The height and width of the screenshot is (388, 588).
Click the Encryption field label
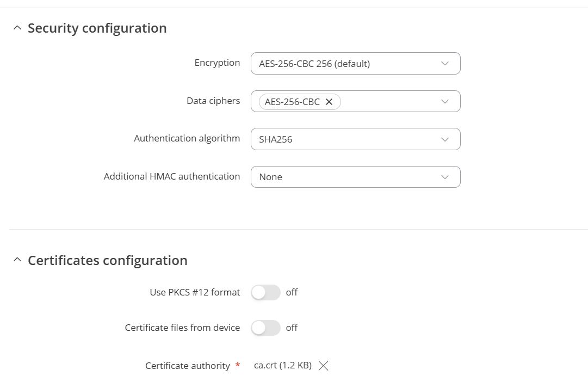click(217, 63)
